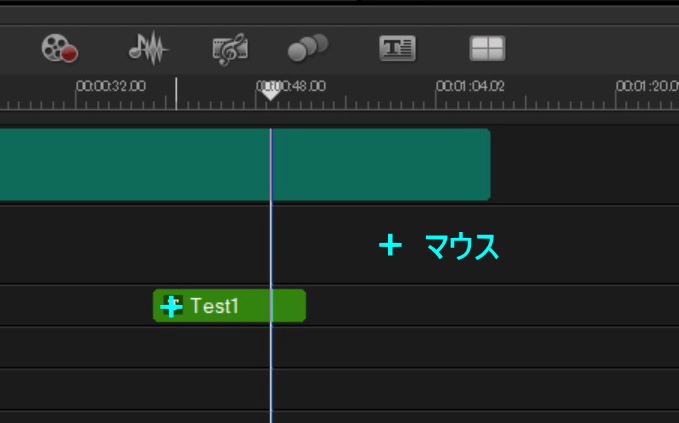Click ruler at 00:00:32.00 timecode
The image size is (679, 423).
pyautogui.click(x=111, y=87)
